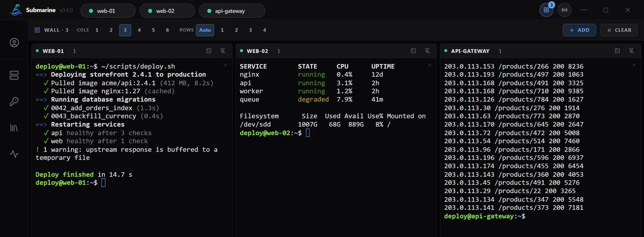Open the activity monitor icon in the sidebar
This screenshot has height=237, width=644.
click(x=14, y=154)
